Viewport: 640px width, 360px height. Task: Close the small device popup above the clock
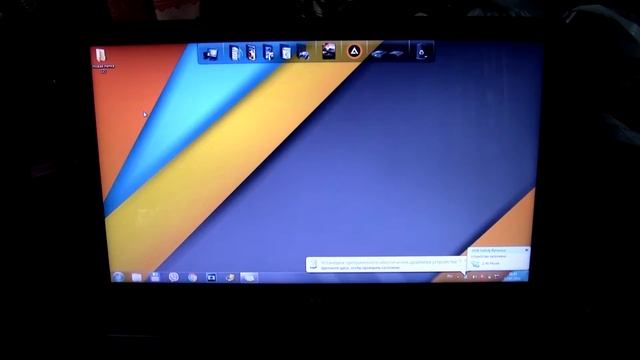[x=527, y=250]
